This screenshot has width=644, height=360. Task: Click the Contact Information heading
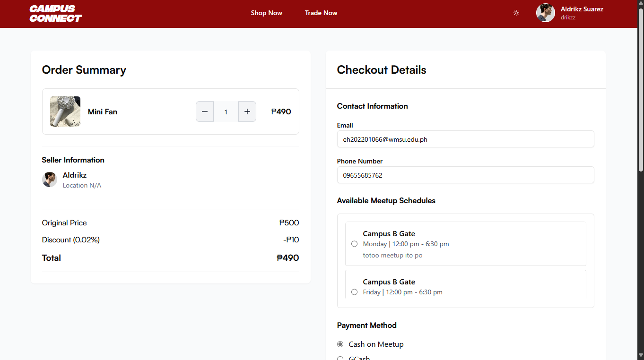(373, 106)
